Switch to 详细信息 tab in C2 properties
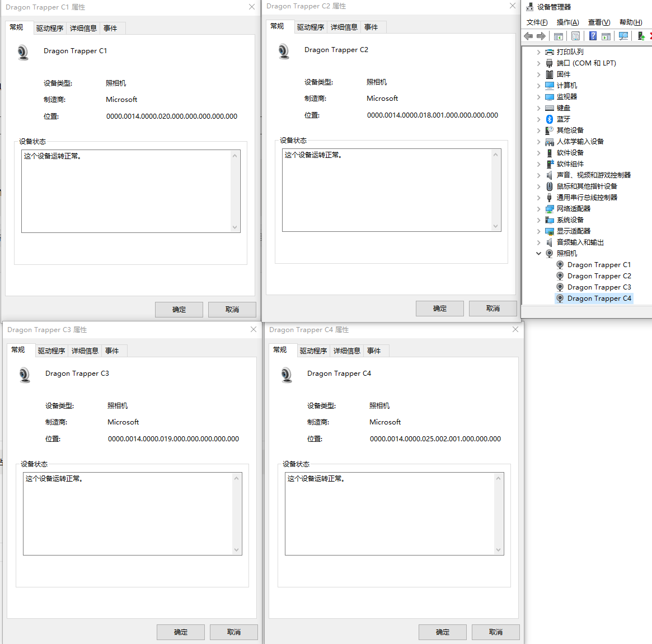Screen dimensions: 652x644 tap(344, 27)
